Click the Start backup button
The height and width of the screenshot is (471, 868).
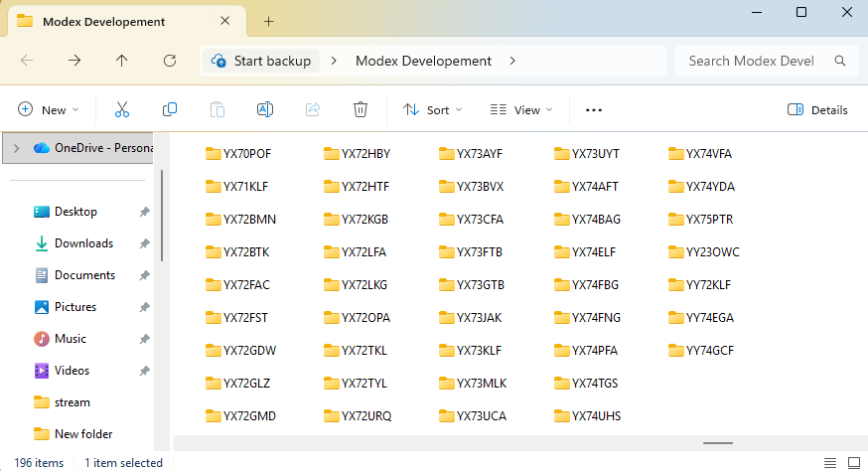pyautogui.click(x=261, y=61)
